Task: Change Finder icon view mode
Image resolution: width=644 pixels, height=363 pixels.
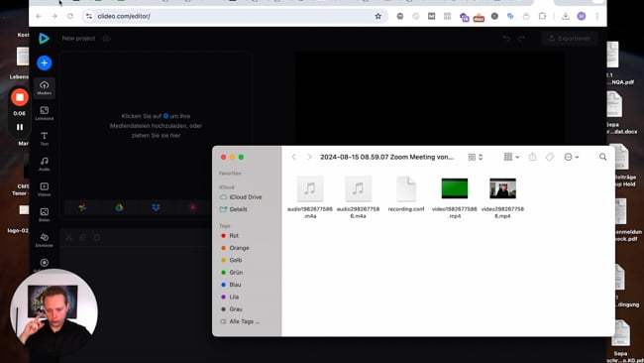Action: tap(476, 157)
